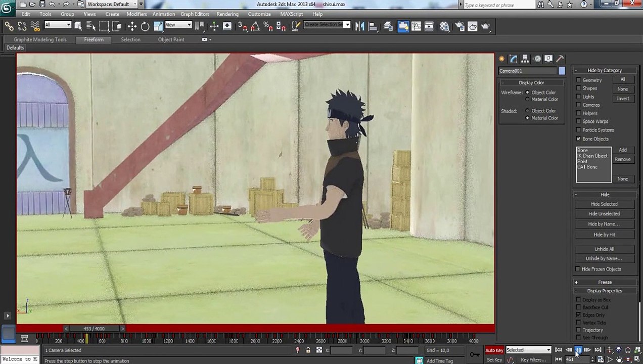Switch to the Create command panel
The height and width of the screenshot is (364, 643).
click(x=502, y=59)
